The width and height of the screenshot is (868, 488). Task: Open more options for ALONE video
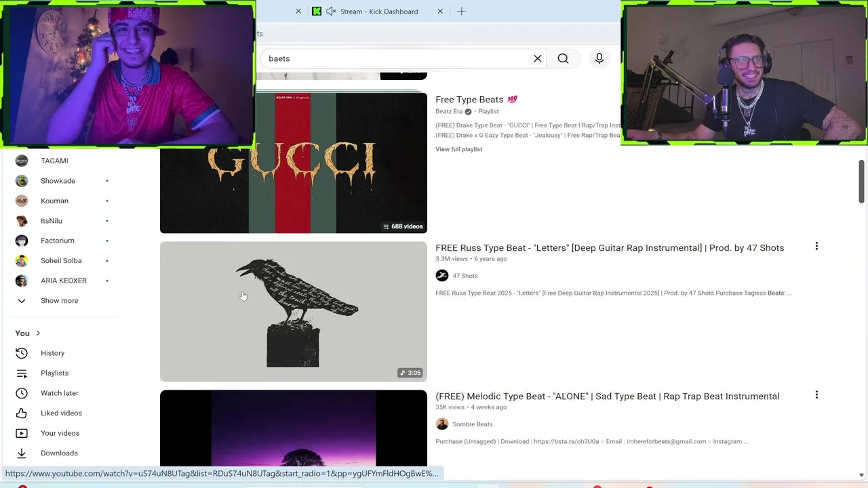(816, 394)
